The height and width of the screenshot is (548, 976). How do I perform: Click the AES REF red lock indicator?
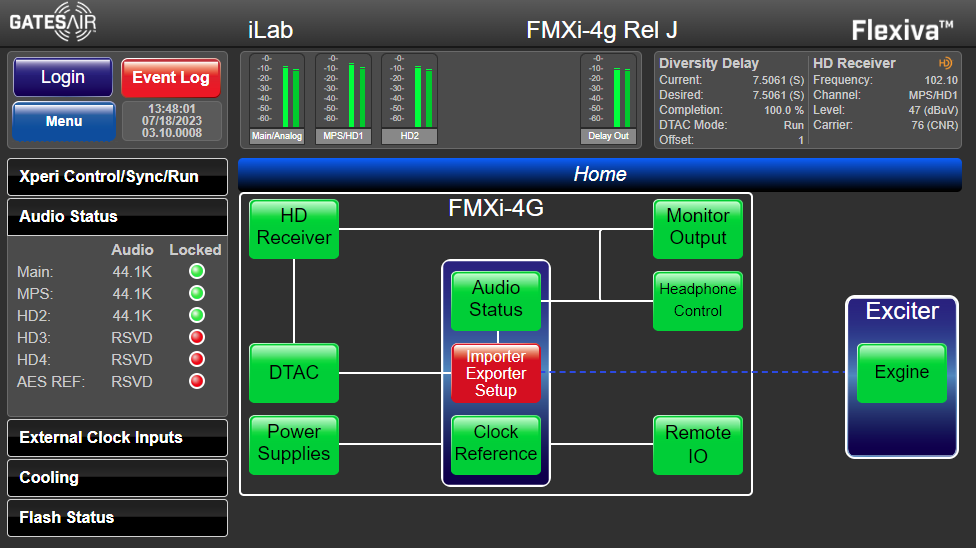[197, 381]
